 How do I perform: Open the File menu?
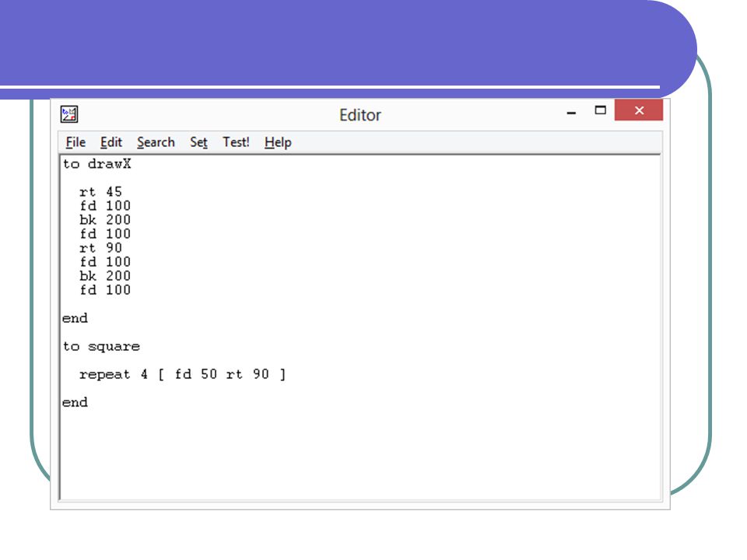coord(75,142)
